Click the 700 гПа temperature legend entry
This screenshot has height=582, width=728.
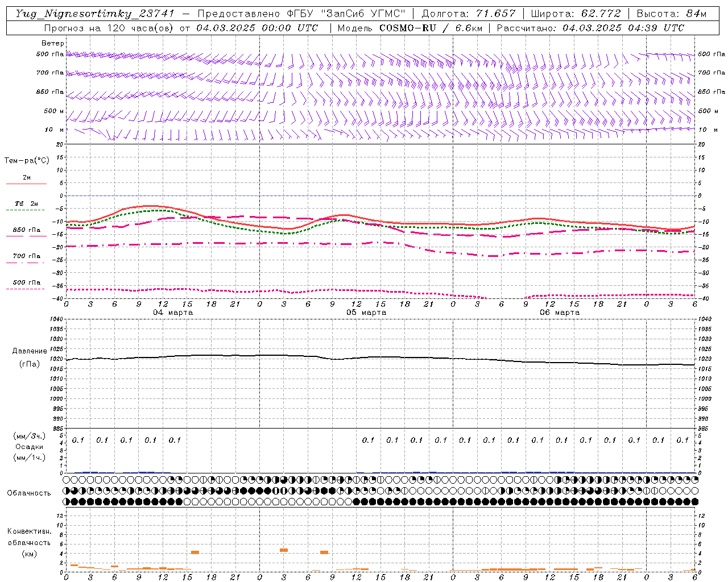[26, 258]
